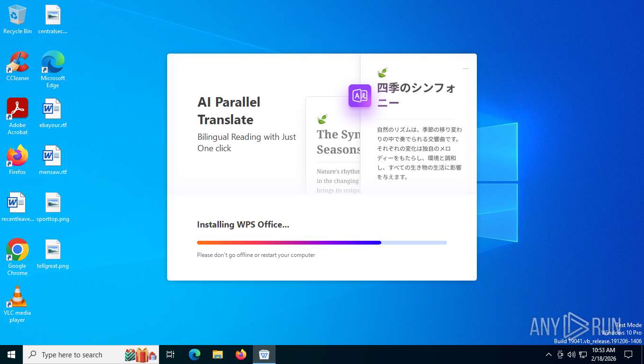Open the volume control in system tray
The width and height of the screenshot is (644, 364).
click(x=571, y=355)
